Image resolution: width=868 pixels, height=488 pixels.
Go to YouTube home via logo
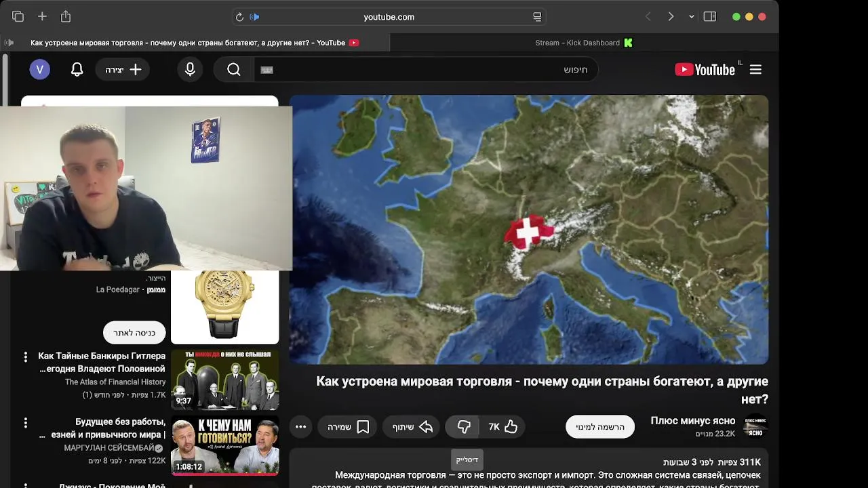pos(705,69)
